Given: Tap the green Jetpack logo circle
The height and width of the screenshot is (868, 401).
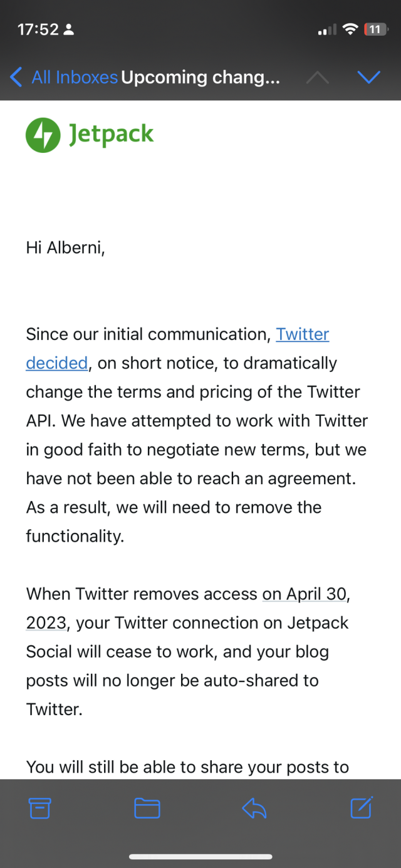Looking at the screenshot, I should (x=43, y=135).
